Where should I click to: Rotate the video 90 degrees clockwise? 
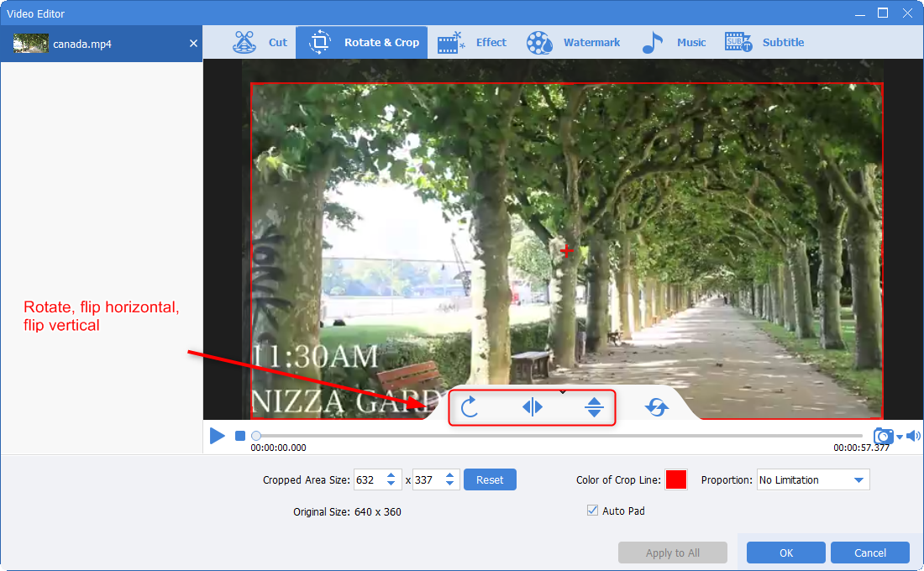(x=470, y=408)
